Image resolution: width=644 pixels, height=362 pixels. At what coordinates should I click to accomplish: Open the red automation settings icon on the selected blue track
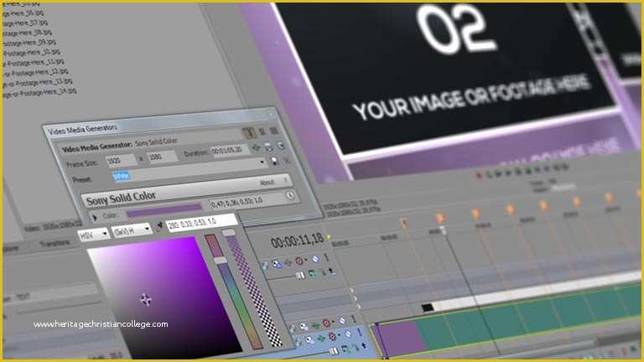[332, 337]
